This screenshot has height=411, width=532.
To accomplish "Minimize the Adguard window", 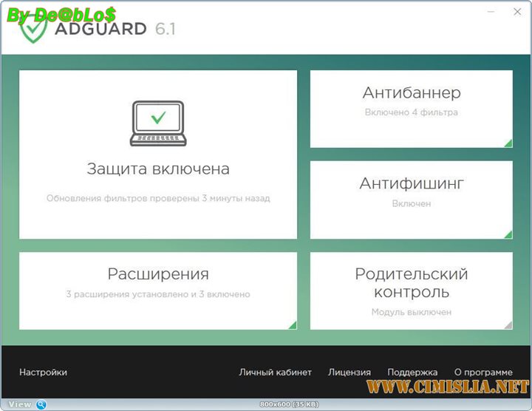I will [491, 12].
